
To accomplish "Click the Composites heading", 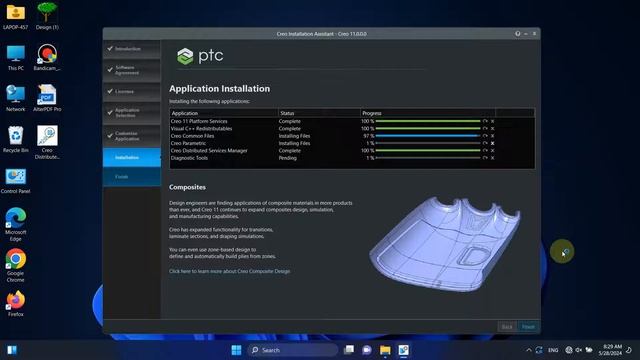I will [187, 187].
